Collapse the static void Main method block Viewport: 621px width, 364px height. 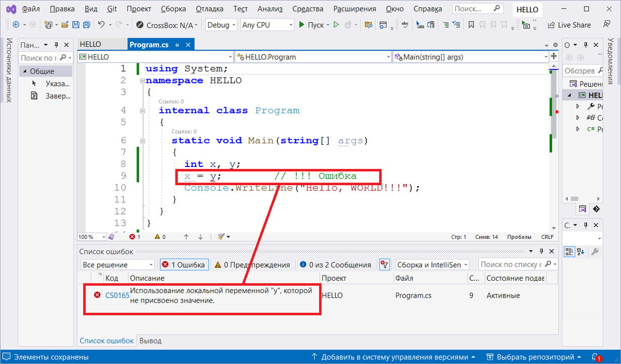142,141
